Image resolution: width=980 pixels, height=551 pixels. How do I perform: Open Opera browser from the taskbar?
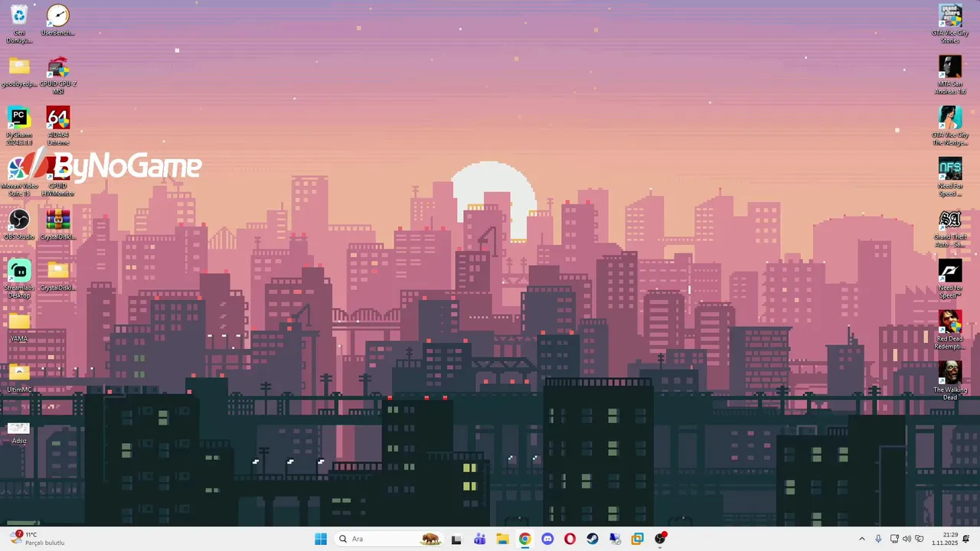[570, 539]
